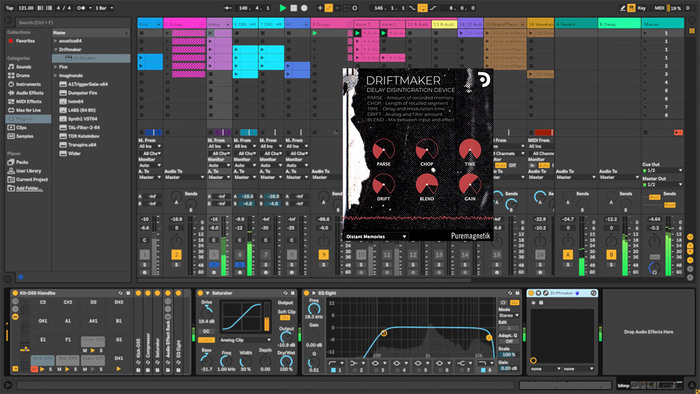
Task: Open the Distant Memories preset dropdown
Action: pyautogui.click(x=376, y=236)
